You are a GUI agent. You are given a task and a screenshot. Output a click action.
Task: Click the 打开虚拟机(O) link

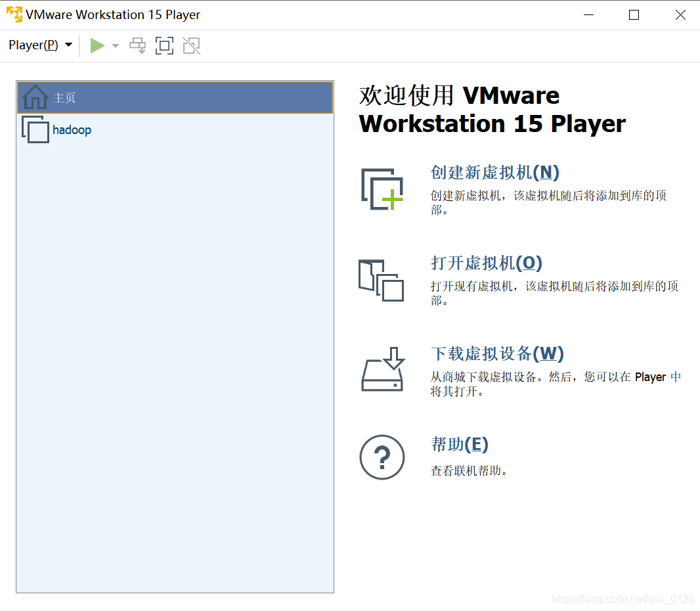[486, 263]
